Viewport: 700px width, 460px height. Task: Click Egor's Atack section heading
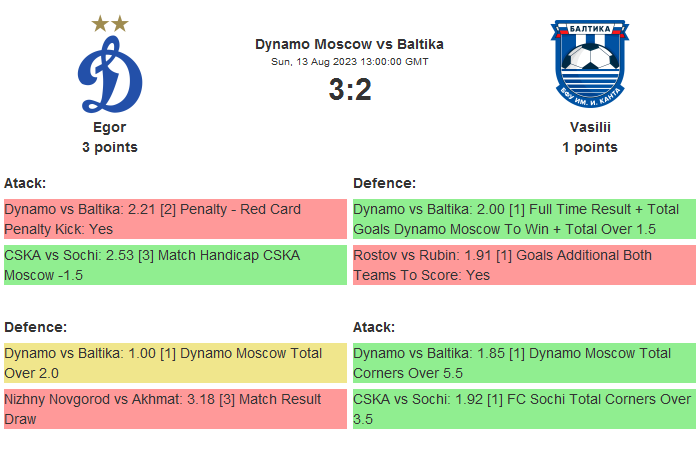pyautogui.click(x=25, y=183)
